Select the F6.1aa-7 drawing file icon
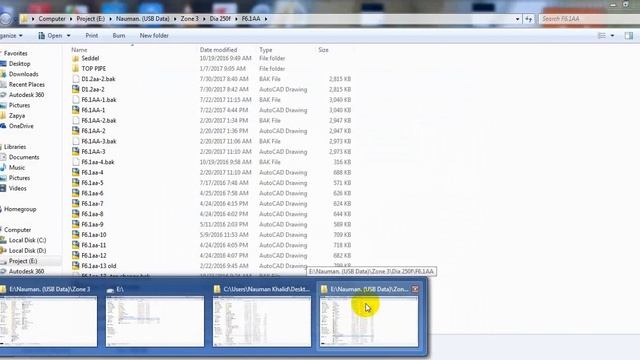Viewport: 640px width, 360px height. coord(76,204)
